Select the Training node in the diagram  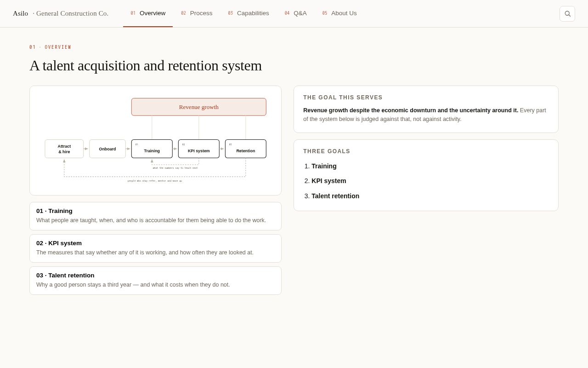[x=152, y=149]
